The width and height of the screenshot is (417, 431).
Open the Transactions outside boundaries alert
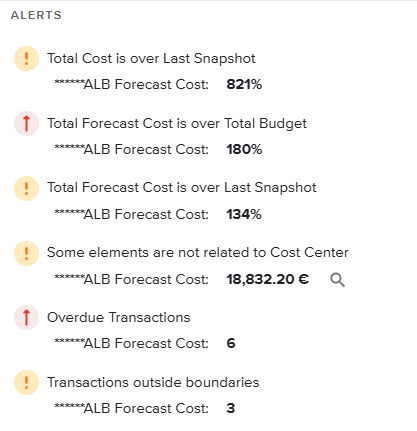coord(153,382)
